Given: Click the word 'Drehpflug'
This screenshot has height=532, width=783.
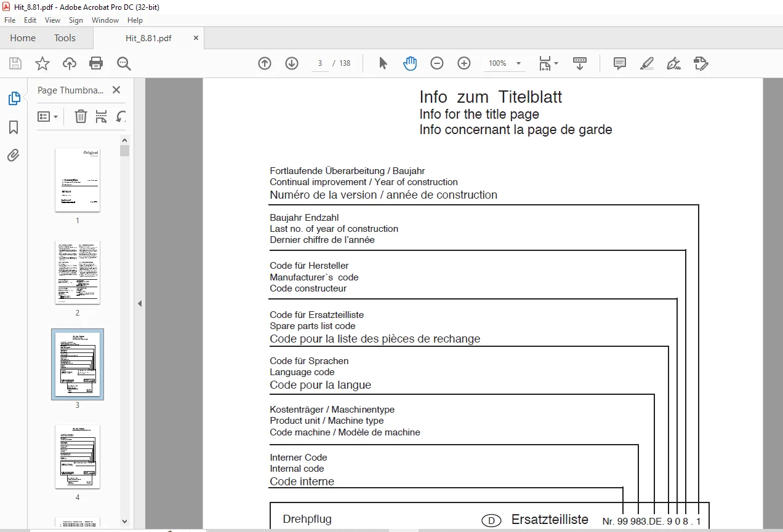Looking at the screenshot, I should (x=307, y=520).
